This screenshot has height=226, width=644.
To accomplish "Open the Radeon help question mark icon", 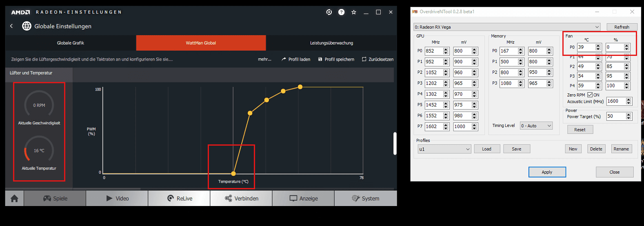I will (x=341, y=12).
